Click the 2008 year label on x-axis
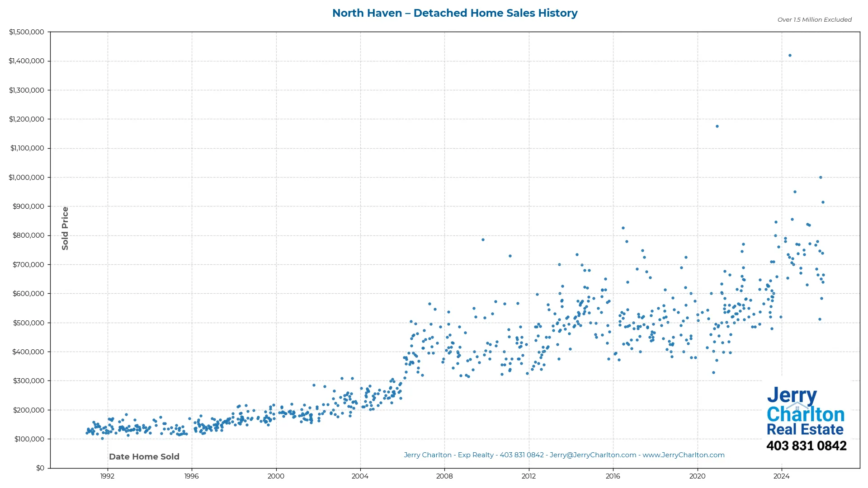The height and width of the screenshot is (488, 868). 444,476
